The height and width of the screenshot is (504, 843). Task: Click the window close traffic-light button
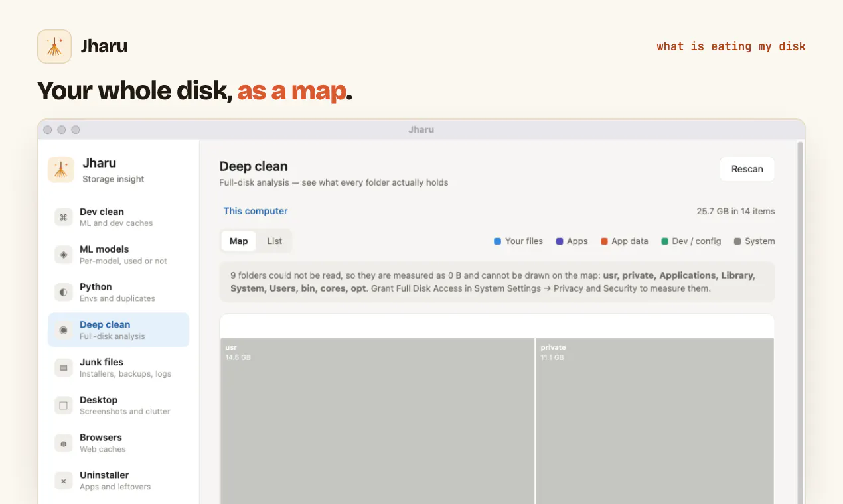click(48, 130)
